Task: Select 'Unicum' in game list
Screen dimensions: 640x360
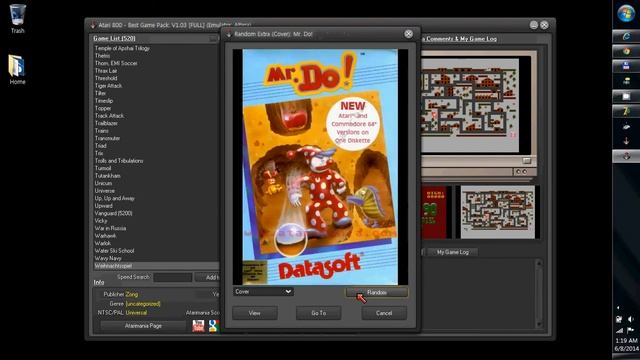Action: pos(103,183)
